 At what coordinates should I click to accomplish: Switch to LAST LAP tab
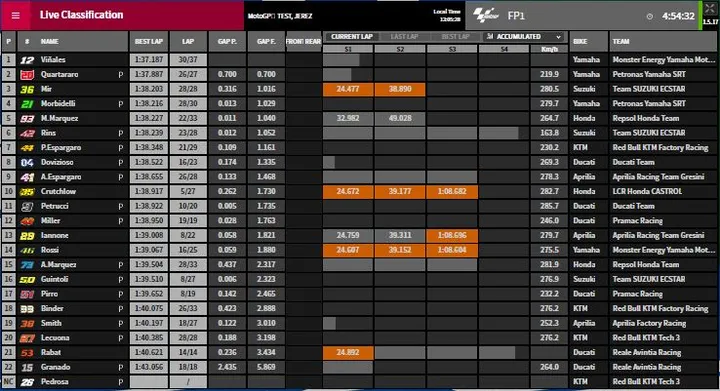(x=404, y=37)
